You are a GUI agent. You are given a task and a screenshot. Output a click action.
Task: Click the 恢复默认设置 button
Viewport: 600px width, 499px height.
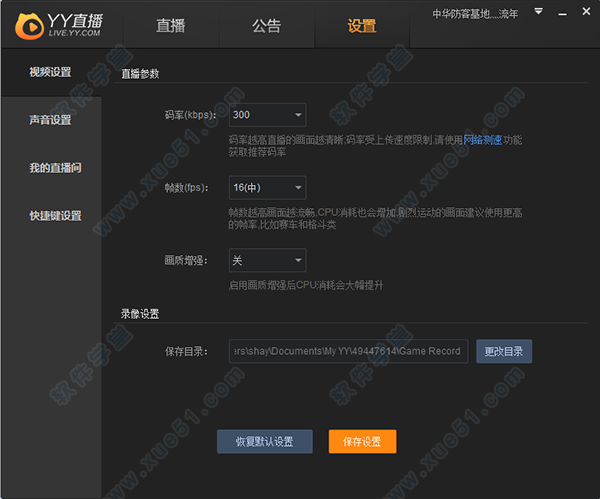click(x=265, y=442)
